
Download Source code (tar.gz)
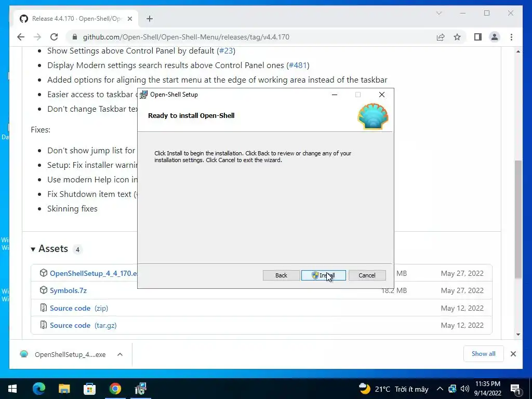tap(83, 325)
